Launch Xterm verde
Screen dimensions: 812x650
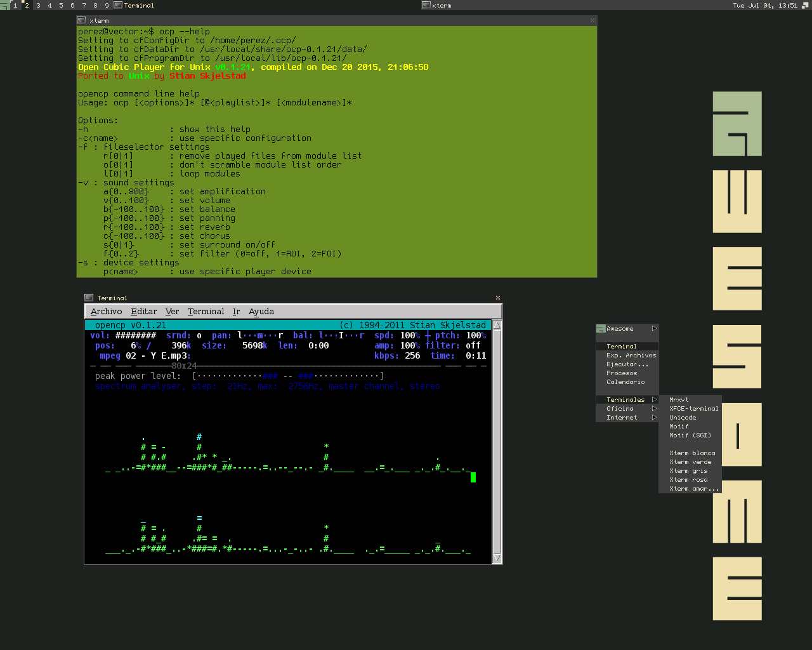pos(690,462)
